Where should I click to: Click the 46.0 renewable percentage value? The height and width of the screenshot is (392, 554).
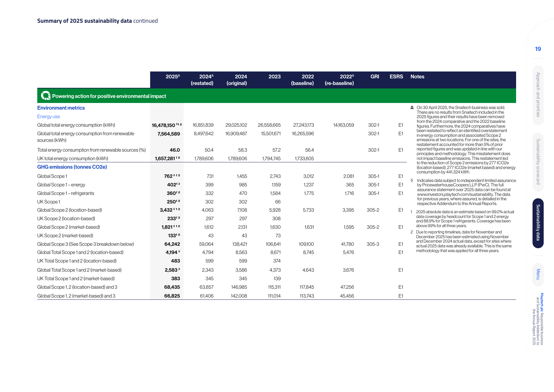175,150
